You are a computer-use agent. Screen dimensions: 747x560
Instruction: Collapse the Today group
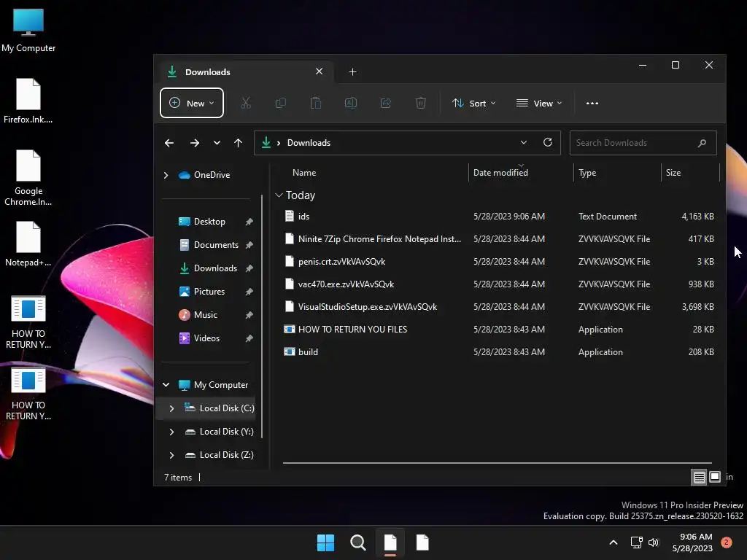click(279, 195)
